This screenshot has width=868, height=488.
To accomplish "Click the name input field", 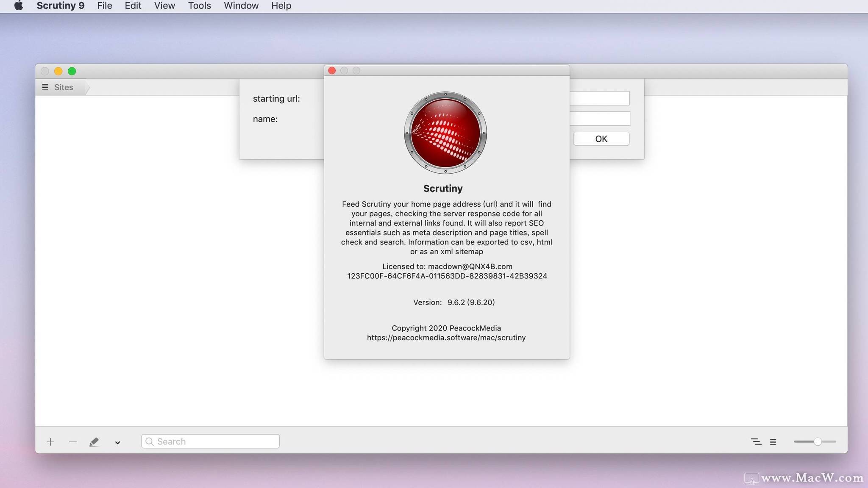I will click(599, 119).
